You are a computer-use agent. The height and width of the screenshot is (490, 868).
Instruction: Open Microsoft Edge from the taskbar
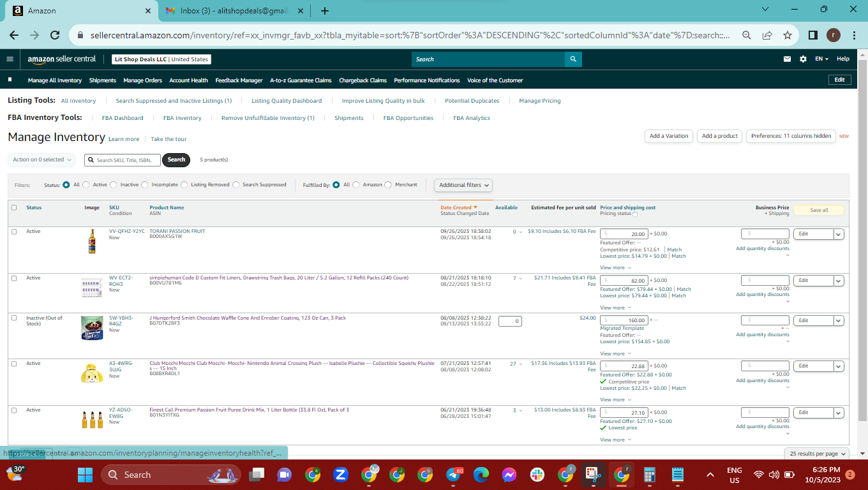click(x=481, y=475)
